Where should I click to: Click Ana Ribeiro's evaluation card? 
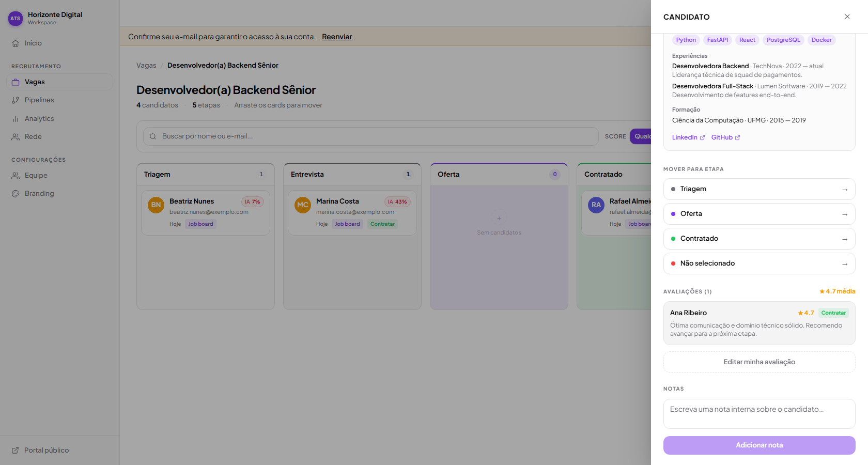(x=759, y=323)
